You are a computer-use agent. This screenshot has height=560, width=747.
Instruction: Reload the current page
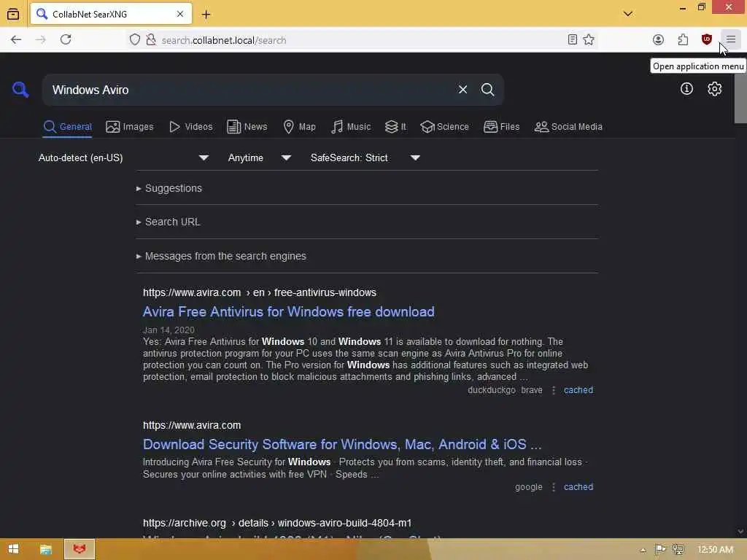(66, 39)
